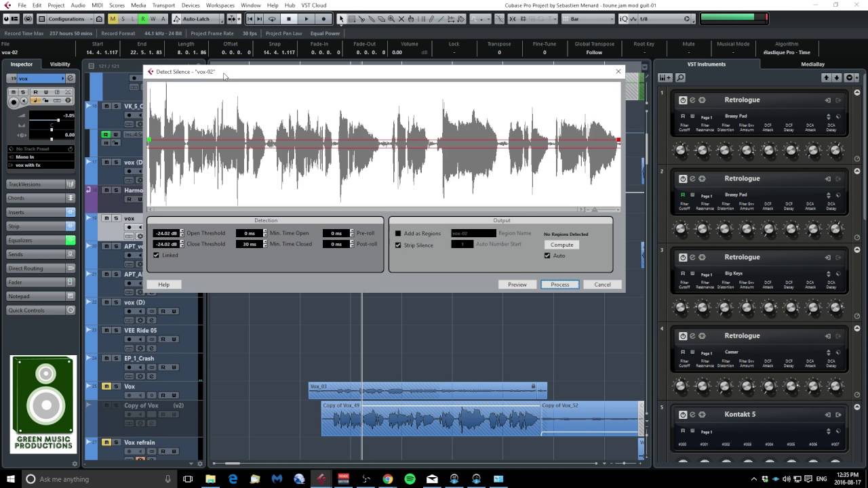Open the Workspaces menu

220,5
